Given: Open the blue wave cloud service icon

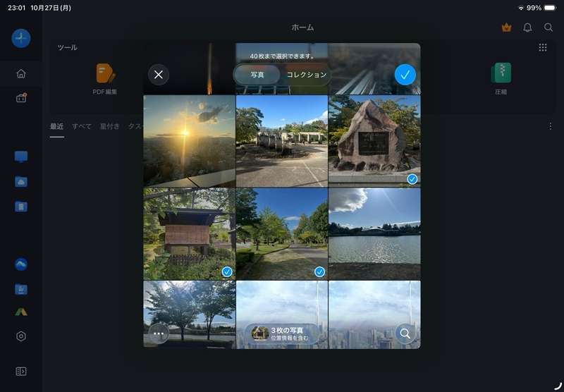Looking at the screenshot, I should [21, 264].
